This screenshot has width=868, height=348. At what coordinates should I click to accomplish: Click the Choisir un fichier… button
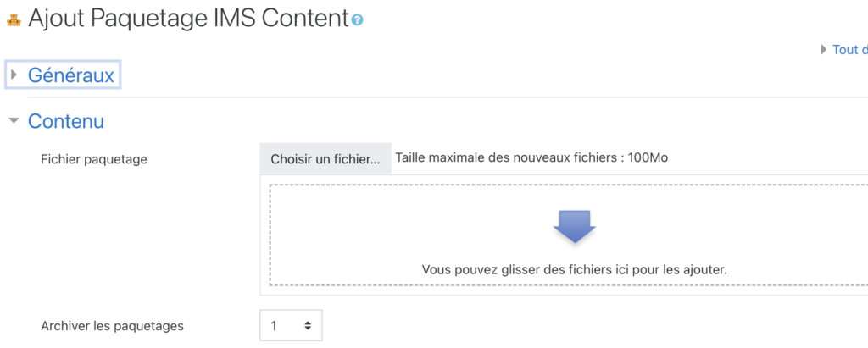pos(325,159)
